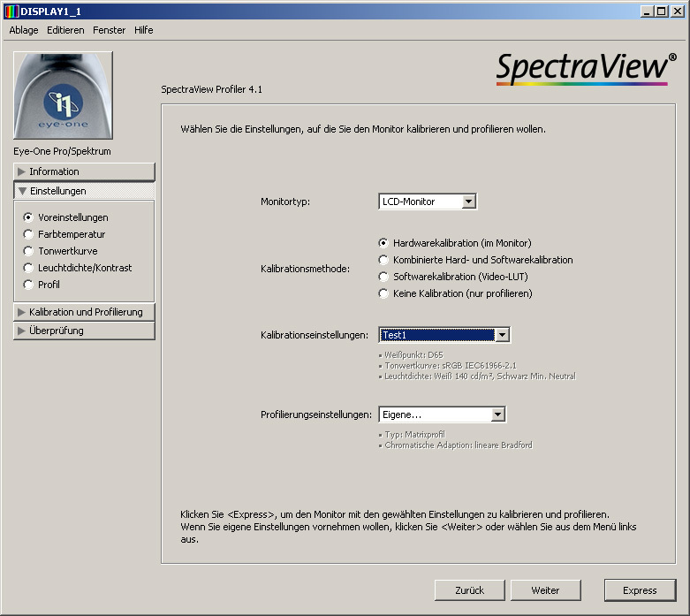The image size is (690, 616).
Task: Click the SpectraView logo
Action: click(x=586, y=68)
